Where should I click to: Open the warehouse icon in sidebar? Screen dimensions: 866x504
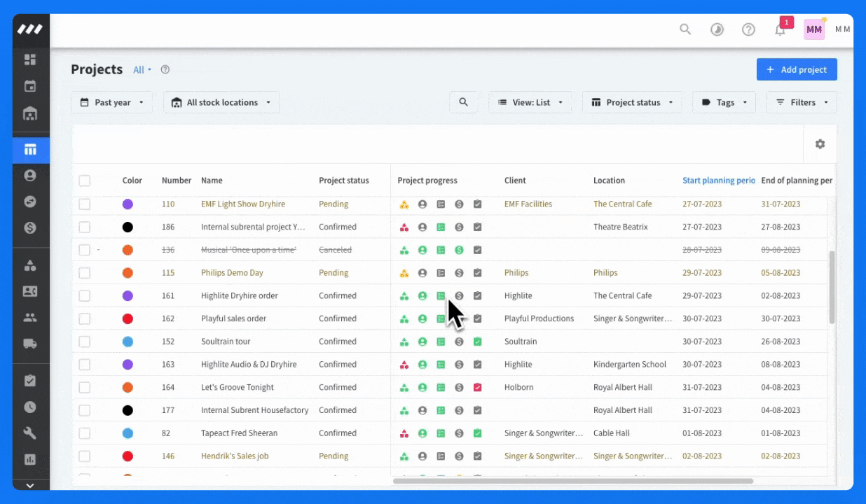coord(30,113)
